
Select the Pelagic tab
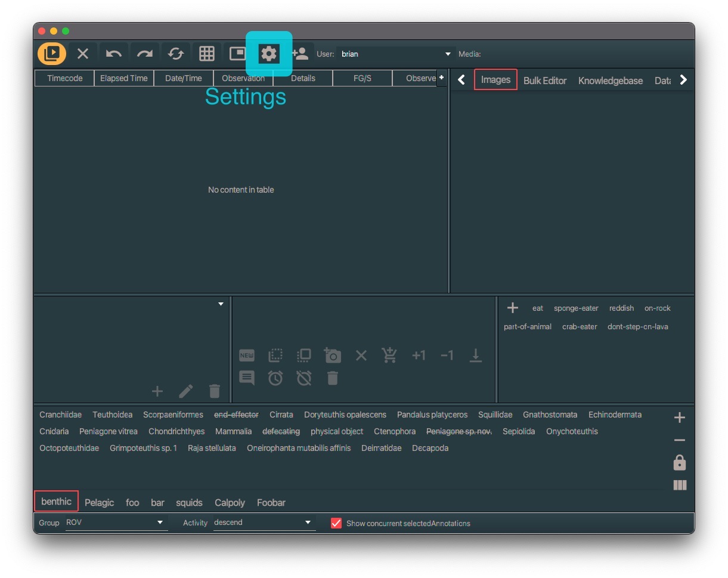[x=99, y=502]
